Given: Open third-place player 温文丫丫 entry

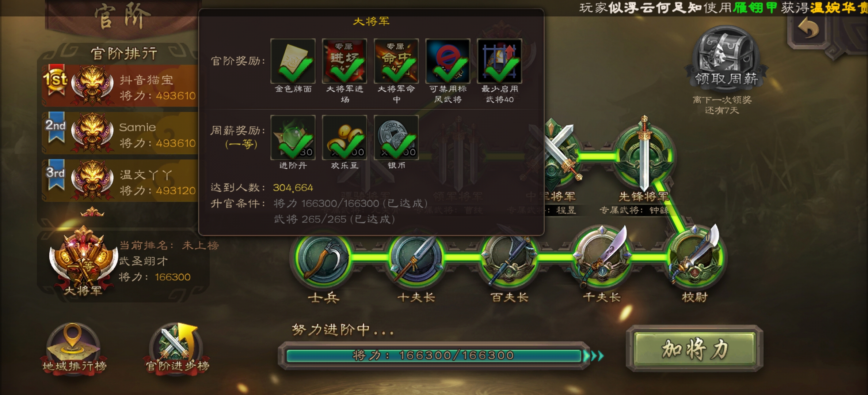Looking at the screenshot, I should 121,181.
